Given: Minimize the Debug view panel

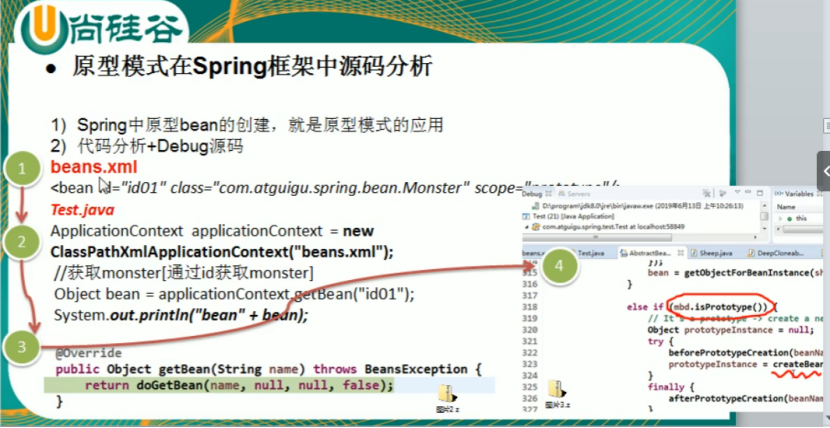Looking at the screenshot, I should point(748,192).
